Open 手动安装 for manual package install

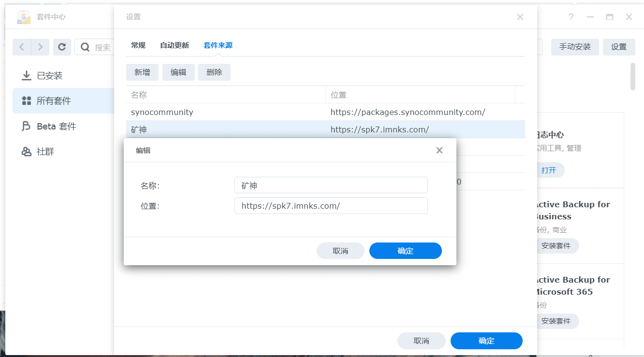point(575,47)
